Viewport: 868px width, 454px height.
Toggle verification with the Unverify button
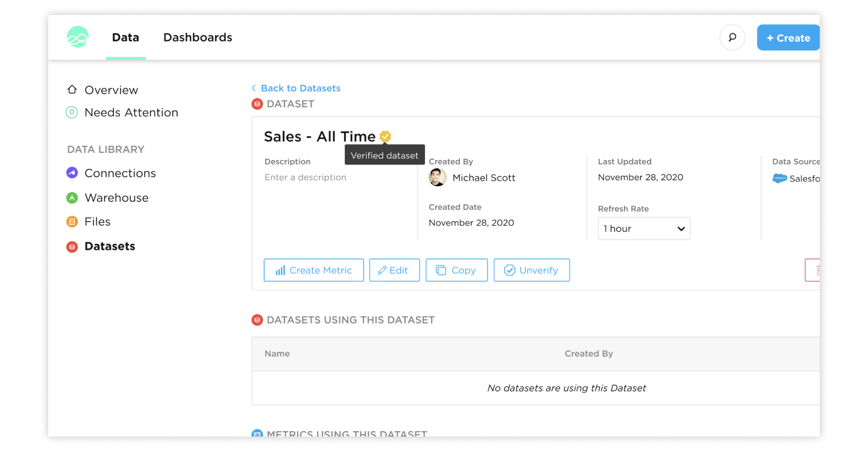point(531,270)
